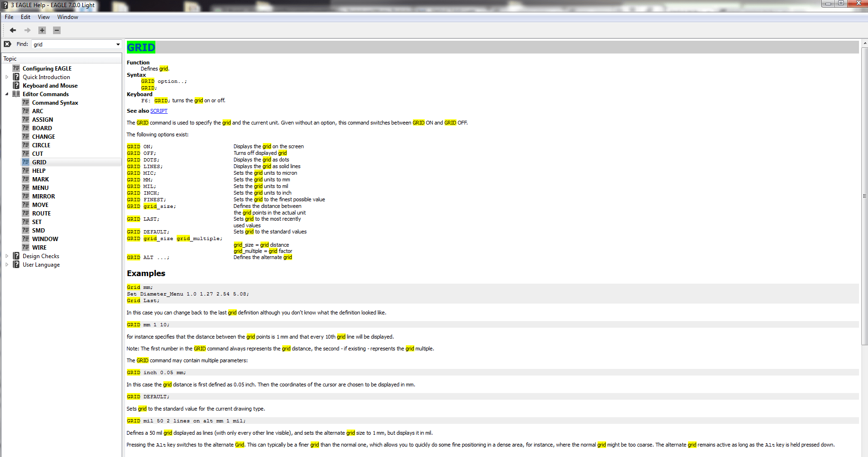Expand the Quick Introduction topic

click(7, 77)
